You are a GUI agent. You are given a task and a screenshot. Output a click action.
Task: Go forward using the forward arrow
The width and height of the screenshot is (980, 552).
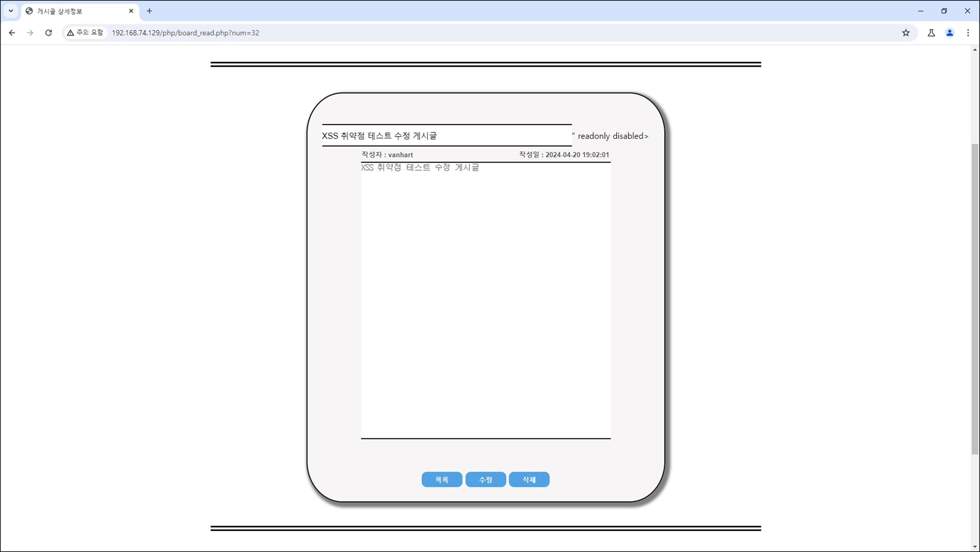pyautogui.click(x=30, y=33)
